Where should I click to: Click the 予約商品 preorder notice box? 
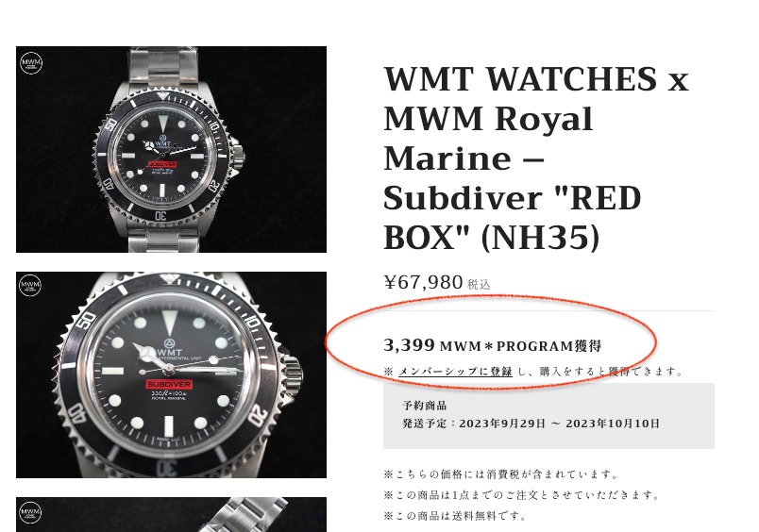pyautogui.click(x=548, y=416)
